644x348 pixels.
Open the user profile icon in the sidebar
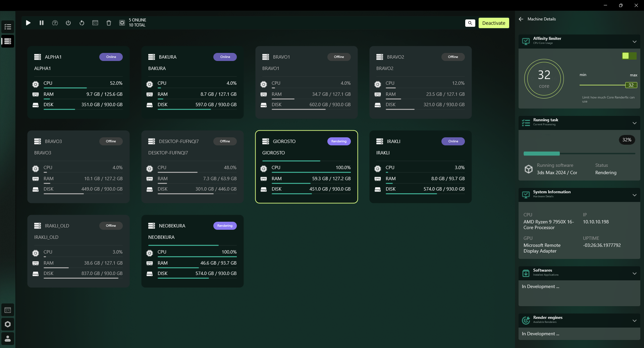(x=8, y=339)
